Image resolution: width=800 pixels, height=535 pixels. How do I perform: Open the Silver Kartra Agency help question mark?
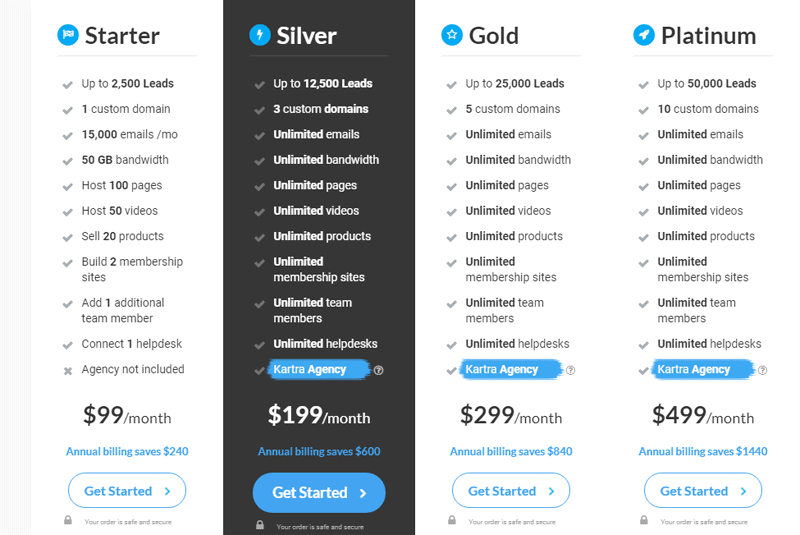point(379,370)
